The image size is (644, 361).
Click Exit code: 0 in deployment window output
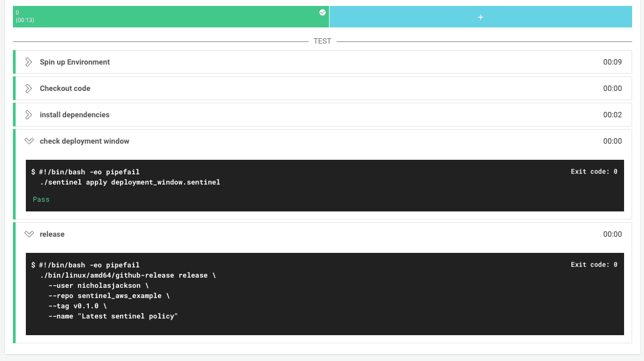tap(593, 172)
